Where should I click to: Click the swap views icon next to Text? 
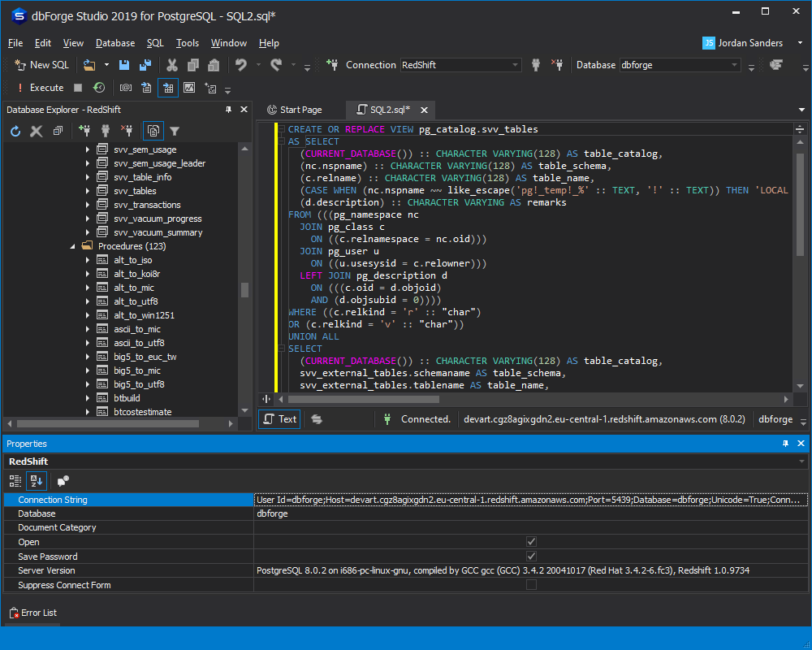point(317,419)
